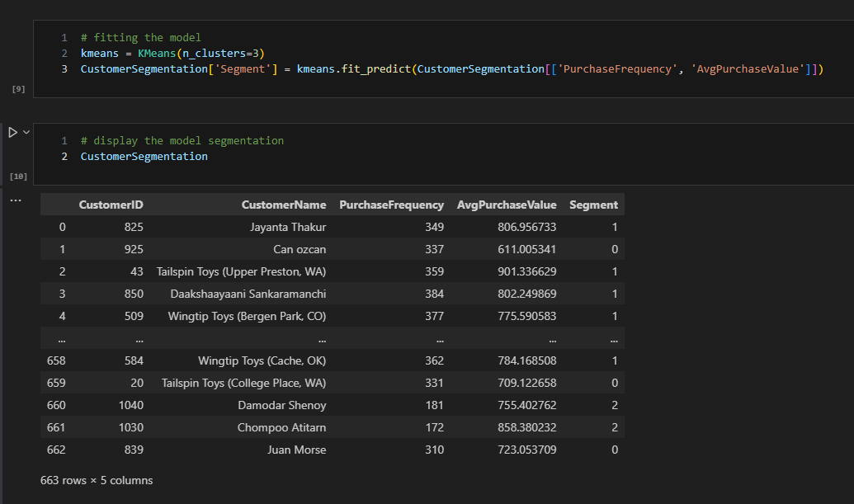Open the output cell more actions ellipsis
854x504 pixels.
[16, 200]
